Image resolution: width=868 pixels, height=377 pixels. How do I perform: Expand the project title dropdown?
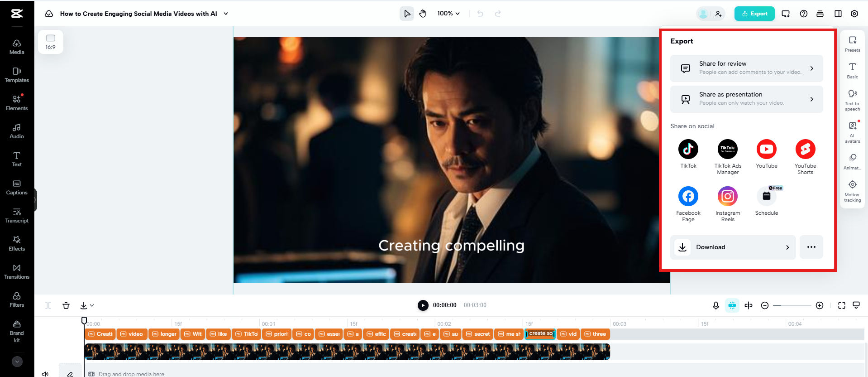click(226, 14)
